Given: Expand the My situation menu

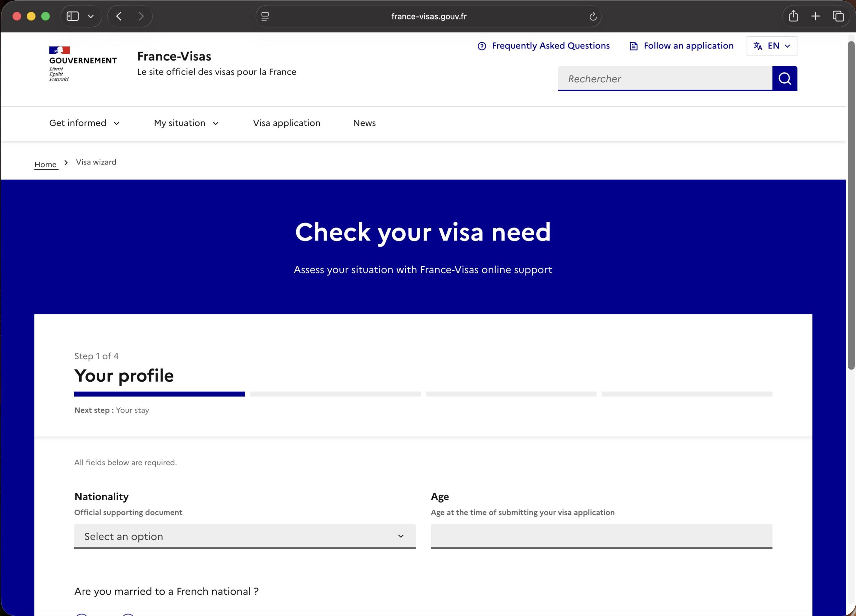Looking at the screenshot, I should [x=186, y=123].
